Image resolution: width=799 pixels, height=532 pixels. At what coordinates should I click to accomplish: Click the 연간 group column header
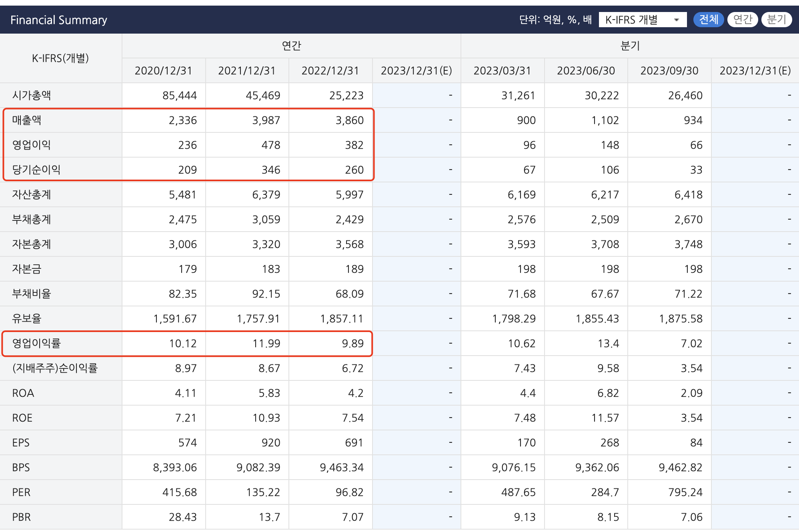pos(291,46)
